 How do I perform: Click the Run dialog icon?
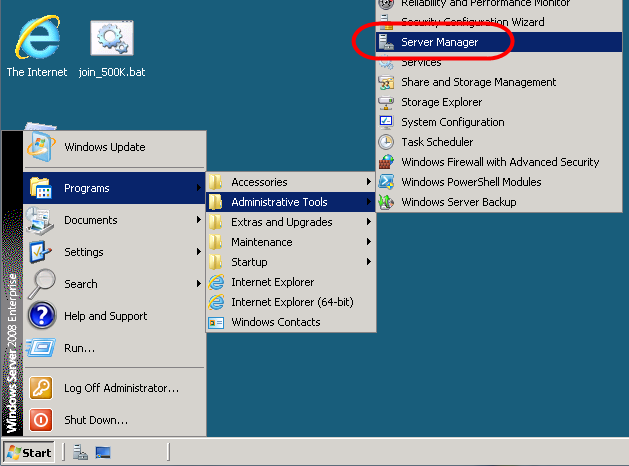pos(40,348)
